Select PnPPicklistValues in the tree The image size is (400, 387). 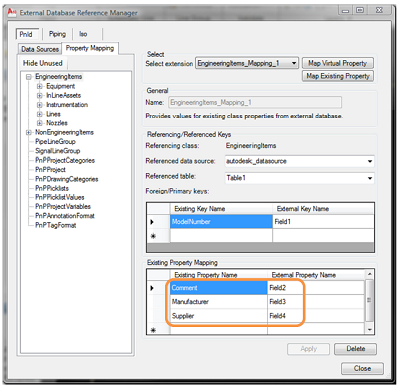click(60, 197)
